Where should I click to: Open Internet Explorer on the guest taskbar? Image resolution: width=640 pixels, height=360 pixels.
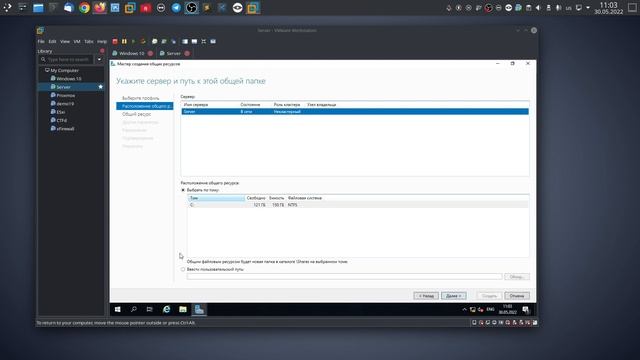coord(167,309)
